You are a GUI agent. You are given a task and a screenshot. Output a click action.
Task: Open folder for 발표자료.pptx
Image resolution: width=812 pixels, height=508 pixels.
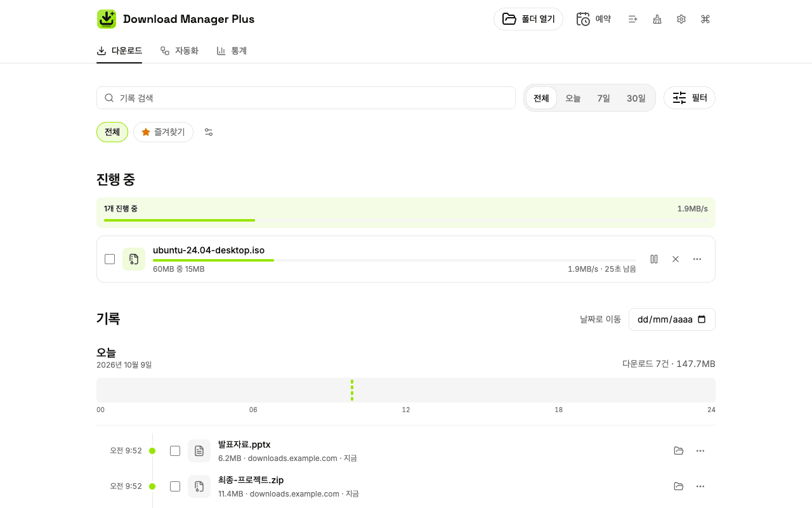click(679, 451)
